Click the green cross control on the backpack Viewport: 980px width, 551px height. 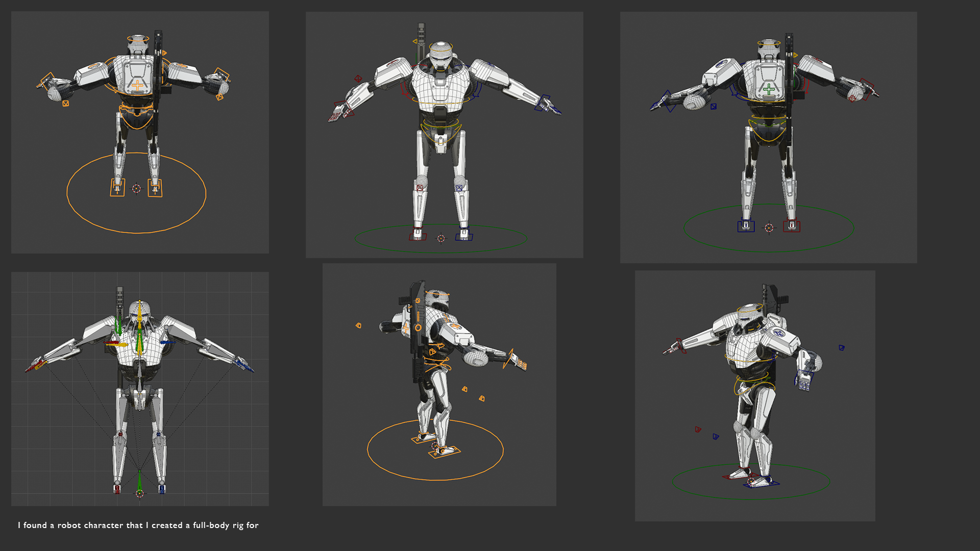point(769,90)
